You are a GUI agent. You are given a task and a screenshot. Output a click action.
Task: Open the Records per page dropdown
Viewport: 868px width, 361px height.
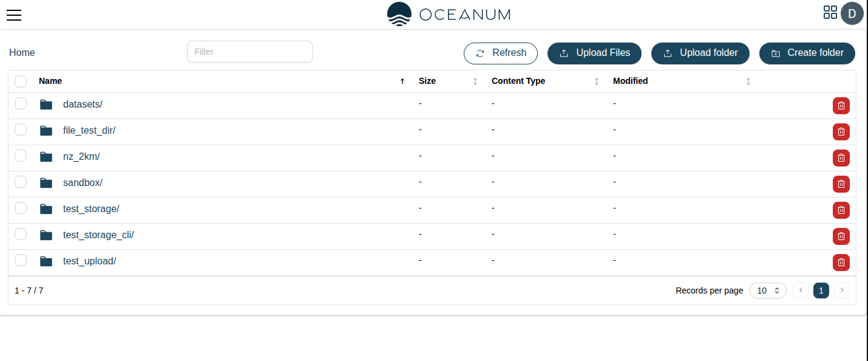[767, 291]
